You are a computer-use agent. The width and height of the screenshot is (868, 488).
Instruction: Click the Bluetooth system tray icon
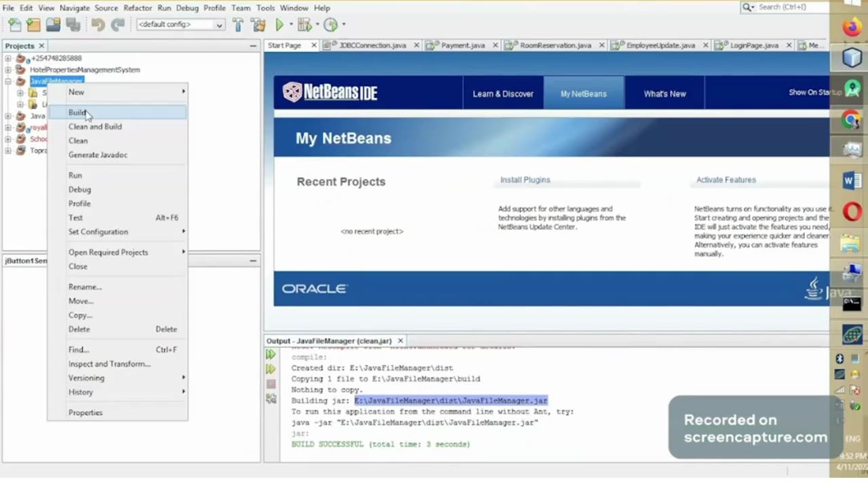click(840, 359)
